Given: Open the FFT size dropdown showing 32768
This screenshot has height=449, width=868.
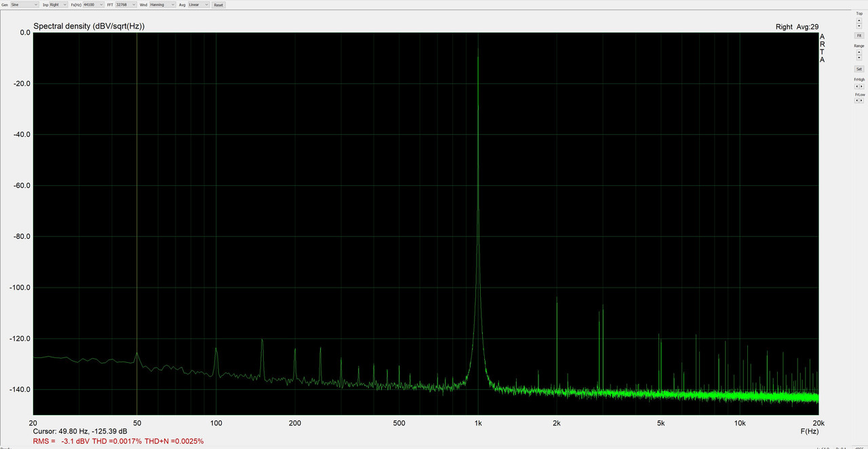Looking at the screenshot, I should [x=126, y=5].
